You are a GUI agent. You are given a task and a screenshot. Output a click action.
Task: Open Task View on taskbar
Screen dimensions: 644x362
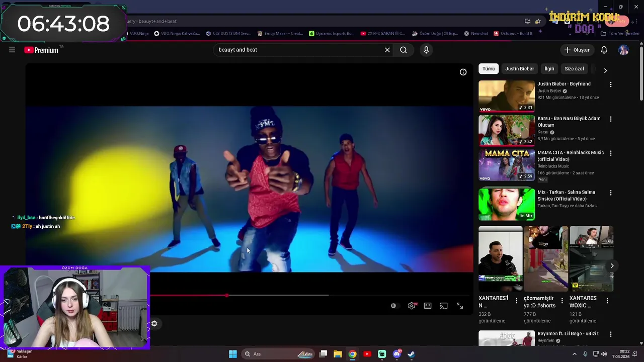point(324,354)
